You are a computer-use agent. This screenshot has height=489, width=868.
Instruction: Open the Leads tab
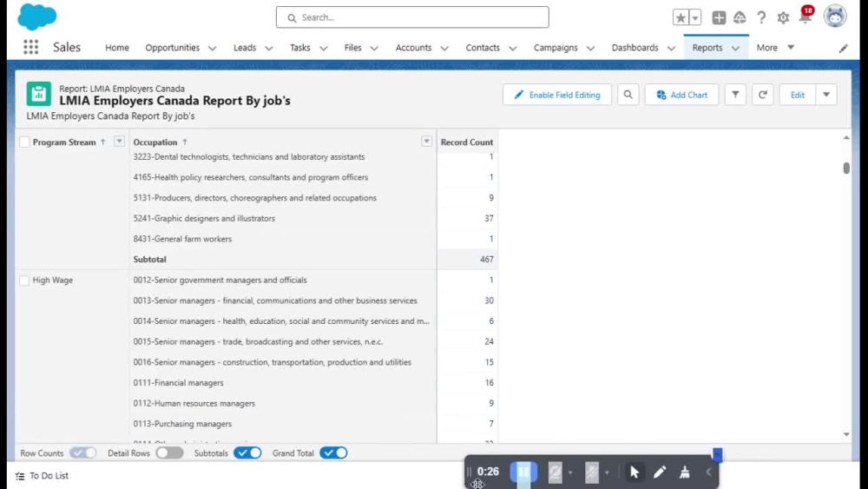coord(245,48)
